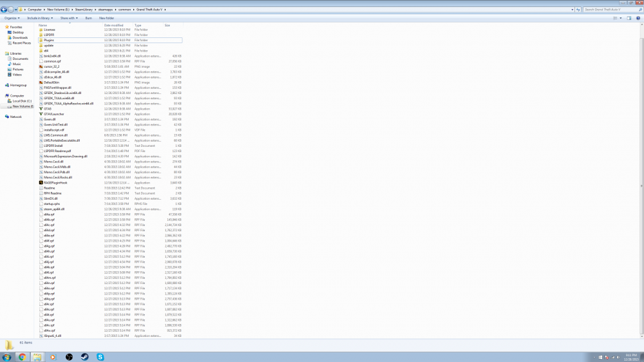Select the Licenses folder icon
The height and width of the screenshot is (362, 644).
[41, 30]
